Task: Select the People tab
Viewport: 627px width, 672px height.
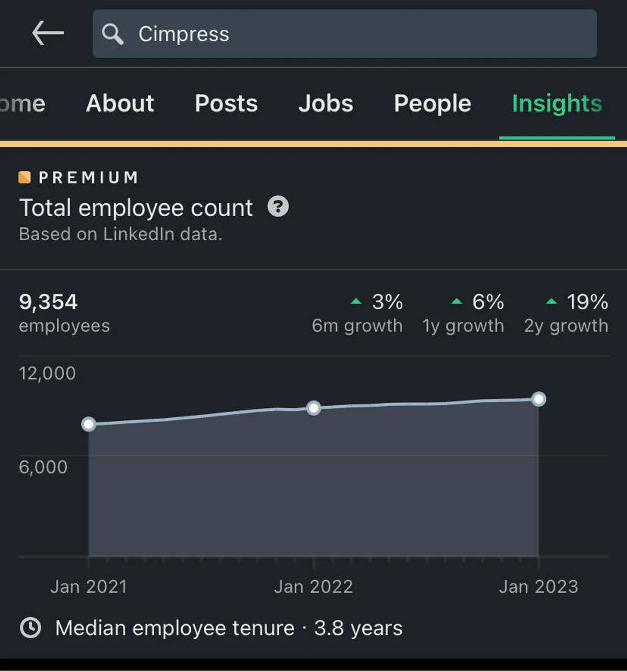Action: tap(433, 103)
